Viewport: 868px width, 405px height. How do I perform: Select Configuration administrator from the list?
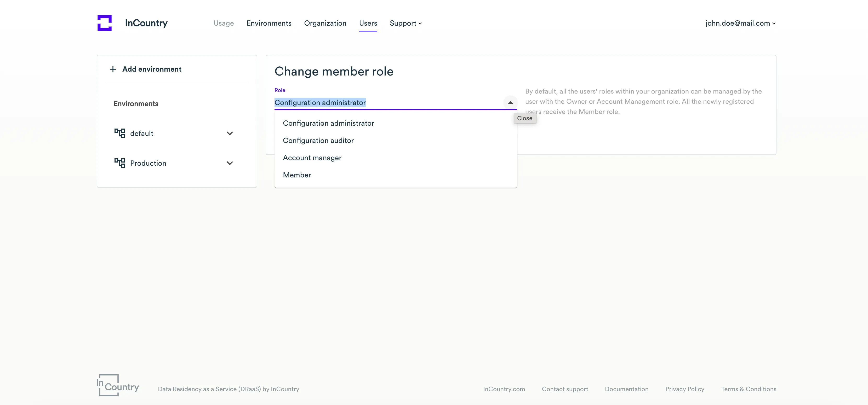click(328, 123)
